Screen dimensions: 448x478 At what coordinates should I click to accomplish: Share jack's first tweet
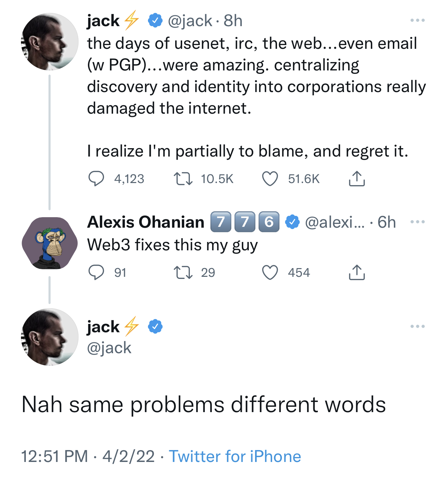pos(357,179)
